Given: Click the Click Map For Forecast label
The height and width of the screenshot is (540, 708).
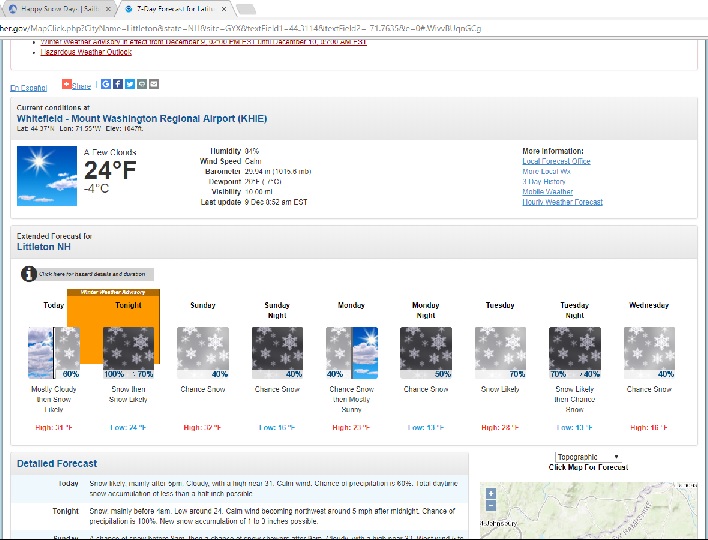Looking at the screenshot, I should click(x=588, y=467).
